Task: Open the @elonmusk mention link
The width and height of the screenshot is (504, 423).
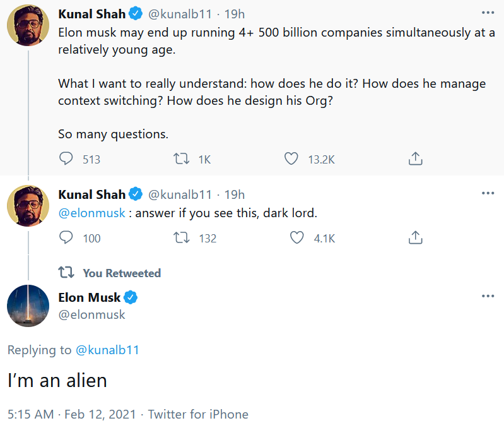Action: click(92, 213)
